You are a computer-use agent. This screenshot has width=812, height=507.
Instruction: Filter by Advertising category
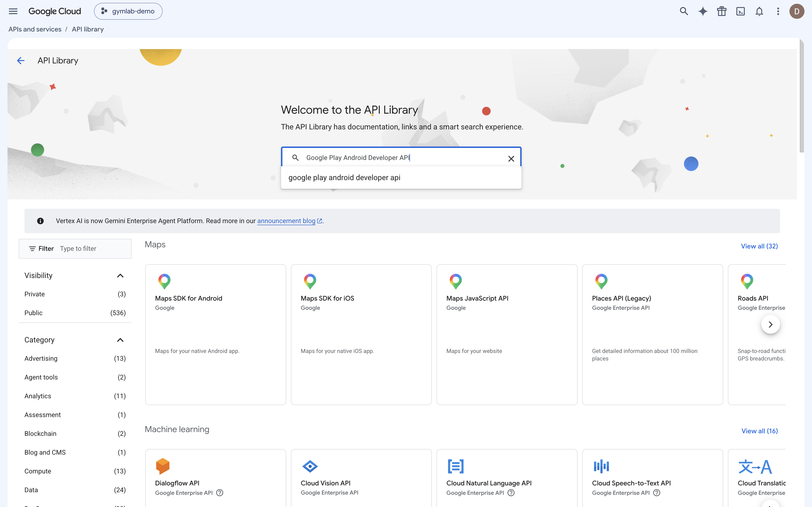click(75, 358)
